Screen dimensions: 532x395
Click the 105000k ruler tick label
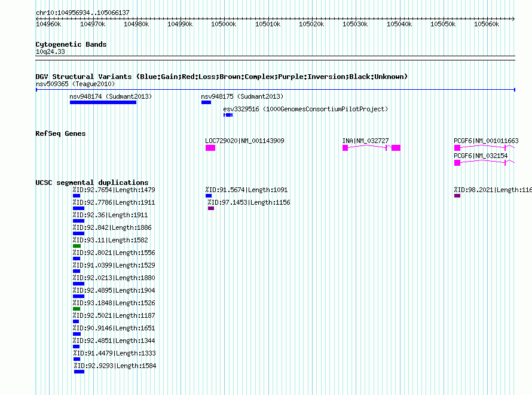[x=224, y=24]
